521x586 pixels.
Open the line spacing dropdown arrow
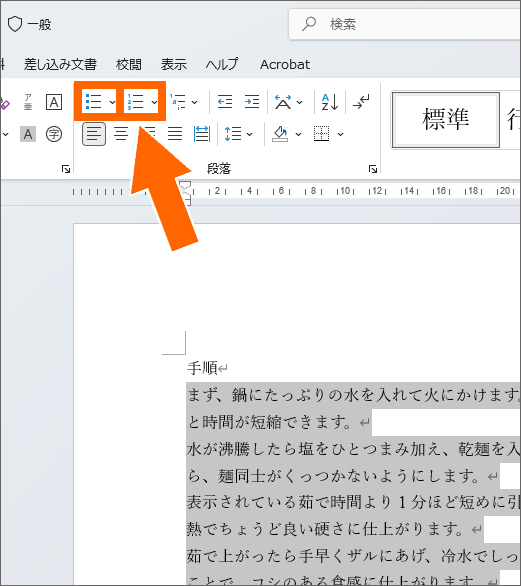tap(249, 134)
